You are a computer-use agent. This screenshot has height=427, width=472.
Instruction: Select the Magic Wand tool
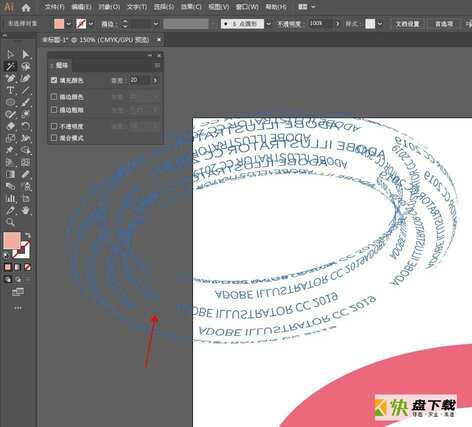point(10,66)
